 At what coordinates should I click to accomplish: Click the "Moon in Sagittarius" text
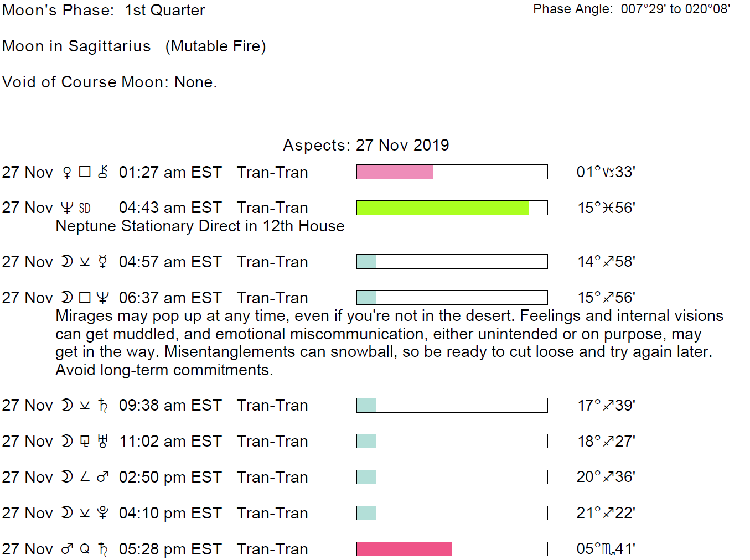(76, 46)
